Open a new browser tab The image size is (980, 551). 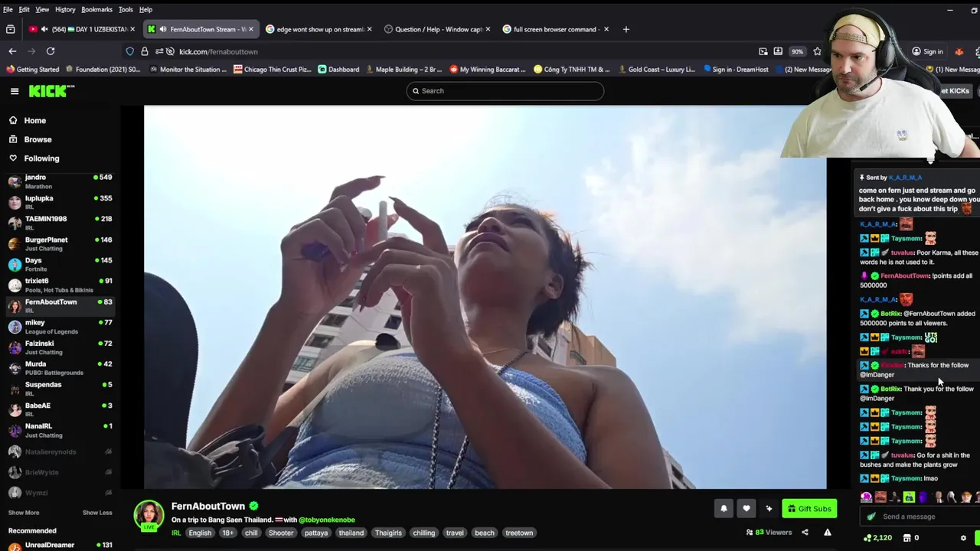tap(626, 29)
